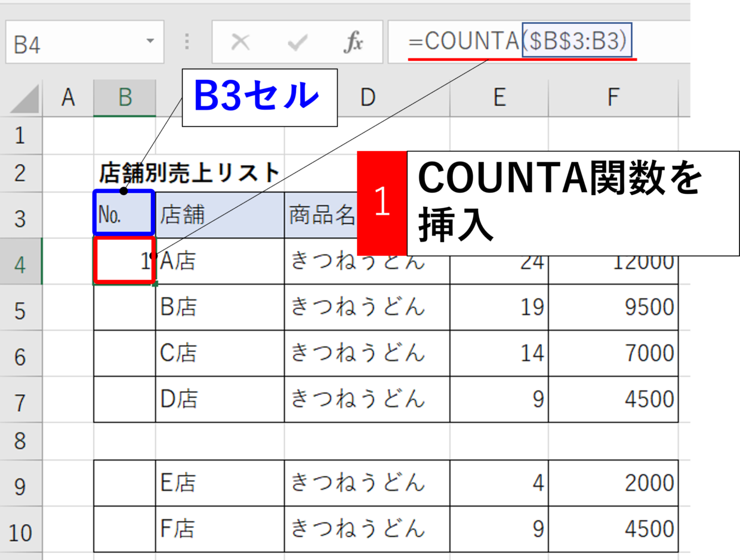Select row 1 header

click(x=21, y=135)
